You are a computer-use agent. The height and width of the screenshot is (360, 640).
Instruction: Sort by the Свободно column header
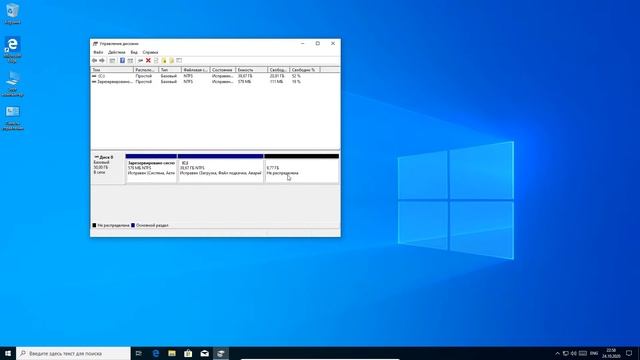click(x=278, y=70)
